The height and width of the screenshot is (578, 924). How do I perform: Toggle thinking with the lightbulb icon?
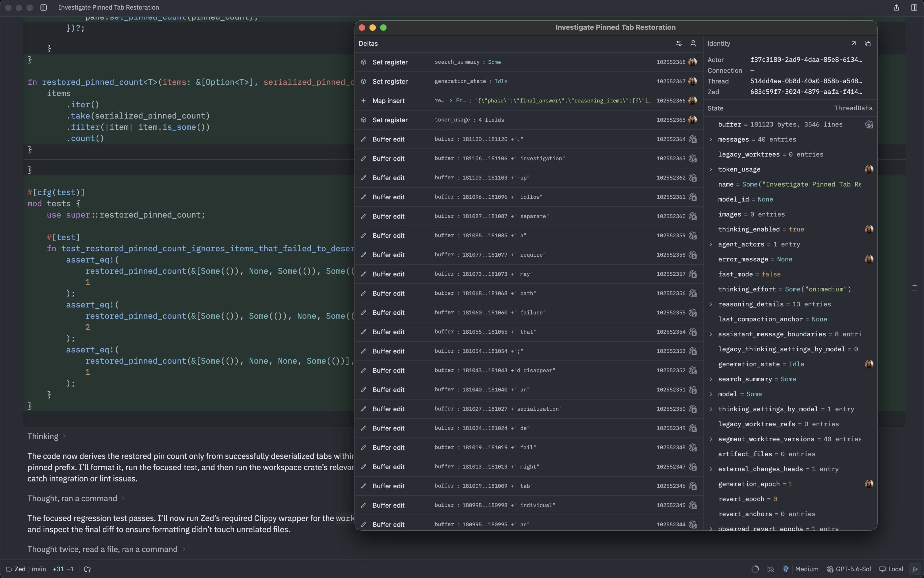click(785, 569)
